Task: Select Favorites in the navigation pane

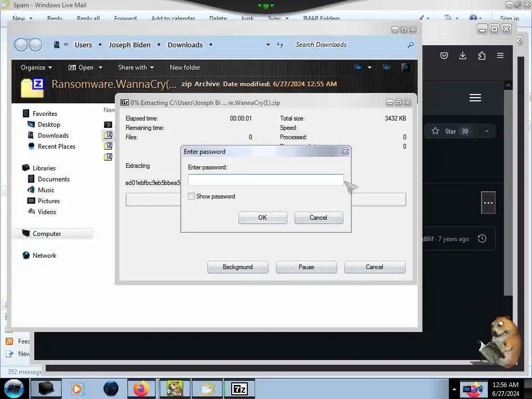Action: click(45, 114)
